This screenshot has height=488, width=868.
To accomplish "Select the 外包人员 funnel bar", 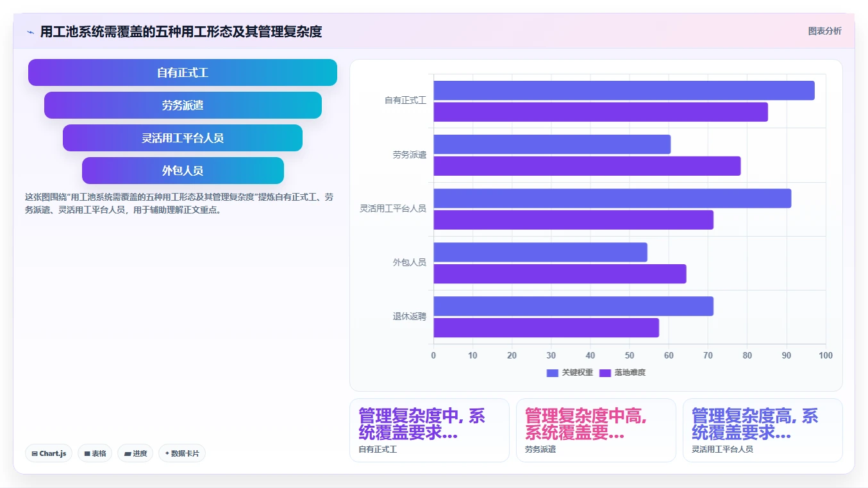I will coord(183,171).
